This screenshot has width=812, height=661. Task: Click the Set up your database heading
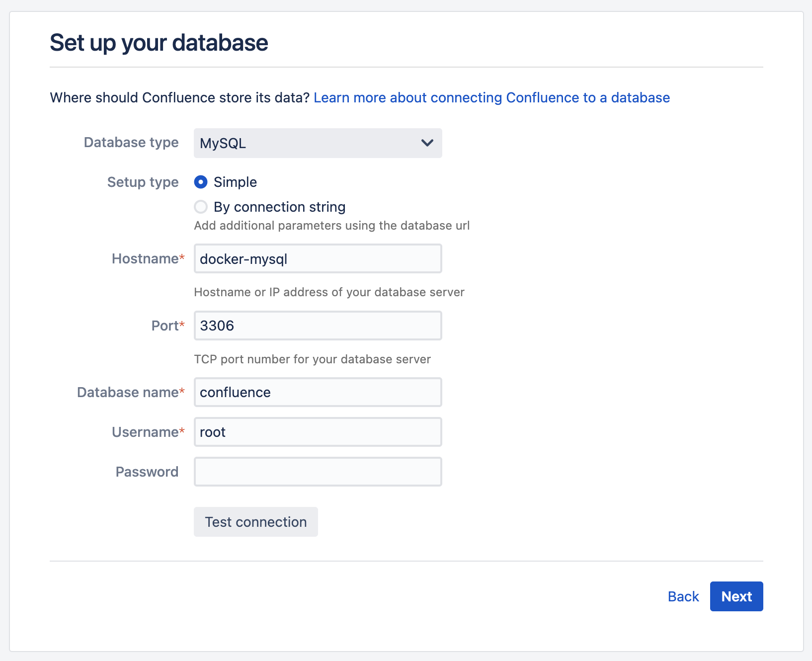159,43
